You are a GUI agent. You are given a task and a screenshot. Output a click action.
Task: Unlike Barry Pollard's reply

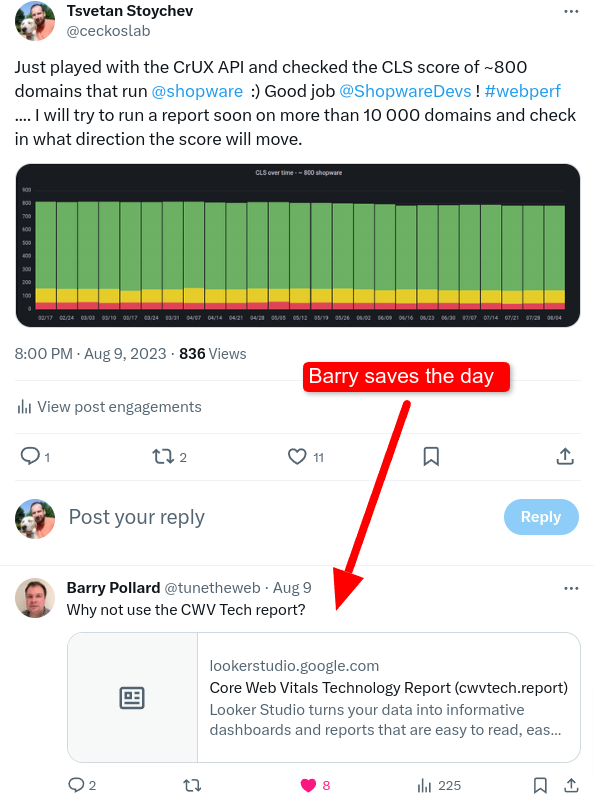[x=308, y=785]
